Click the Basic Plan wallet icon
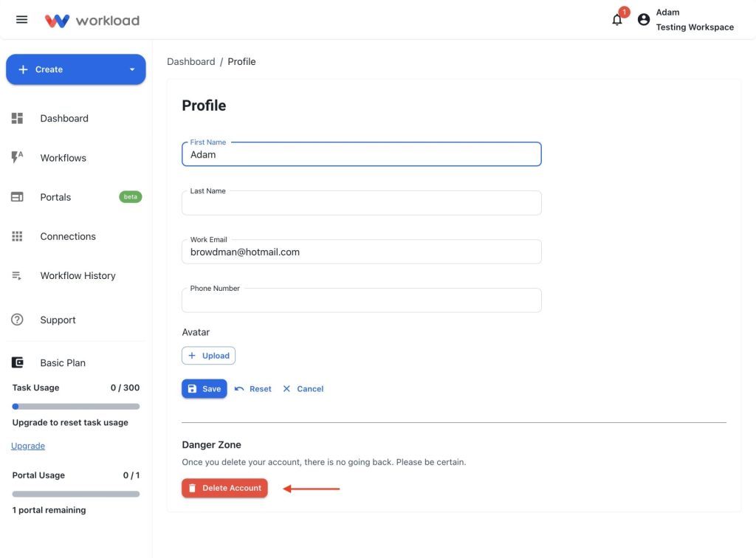Viewport: 756px width, 558px height. click(x=18, y=362)
